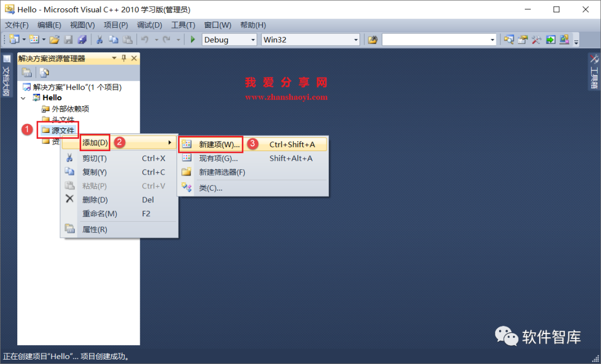Open the 窗口(W) menu
The image size is (601, 364).
coord(218,25)
